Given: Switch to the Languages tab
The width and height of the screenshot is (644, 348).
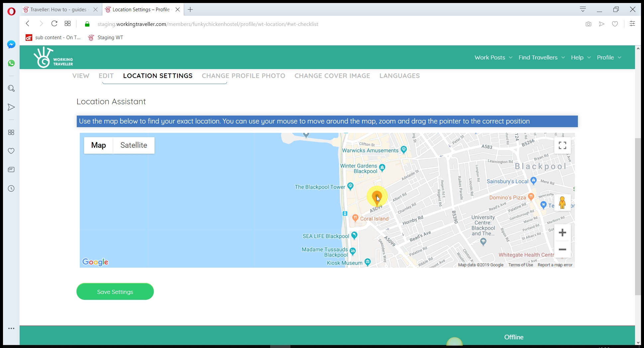Looking at the screenshot, I should click(x=399, y=76).
